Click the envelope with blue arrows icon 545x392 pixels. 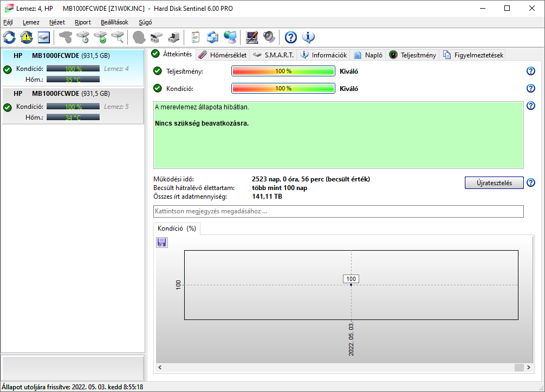click(212, 37)
